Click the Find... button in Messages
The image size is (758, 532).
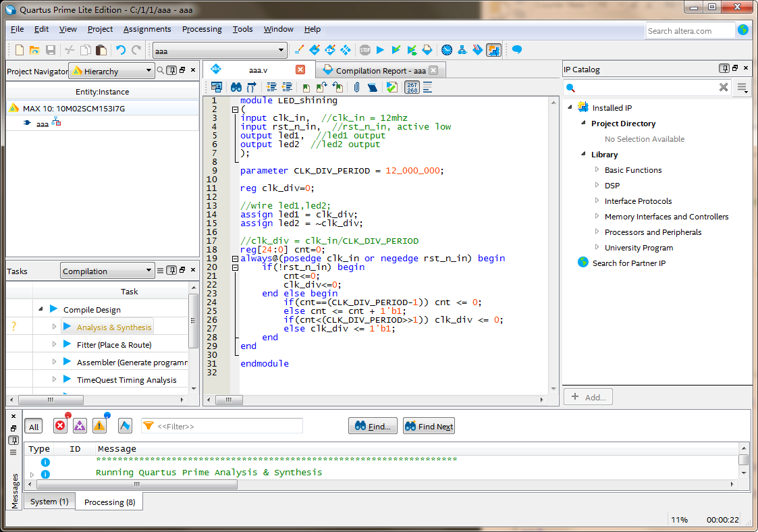click(373, 426)
